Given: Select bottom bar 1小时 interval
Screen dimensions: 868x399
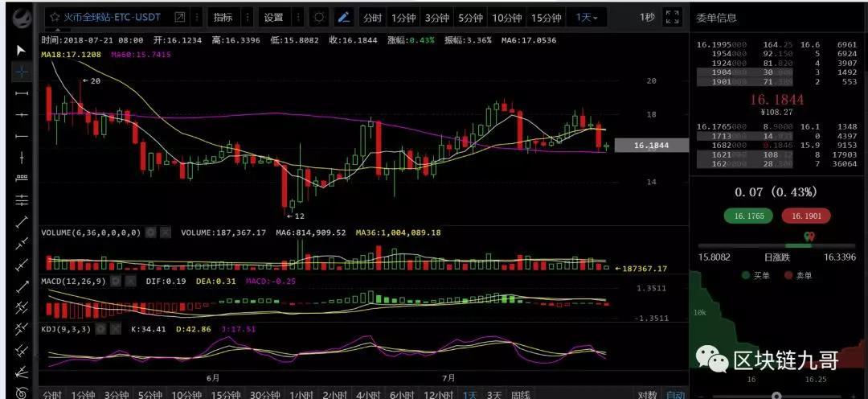Looking at the screenshot, I should pyautogui.click(x=301, y=394).
